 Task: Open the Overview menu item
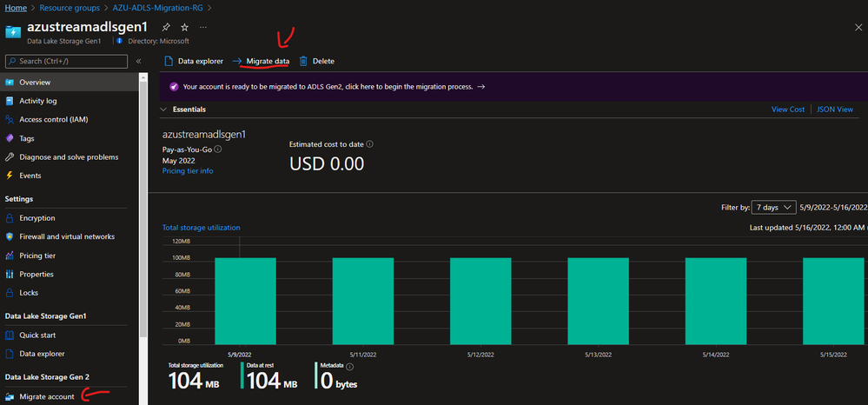coord(70,82)
